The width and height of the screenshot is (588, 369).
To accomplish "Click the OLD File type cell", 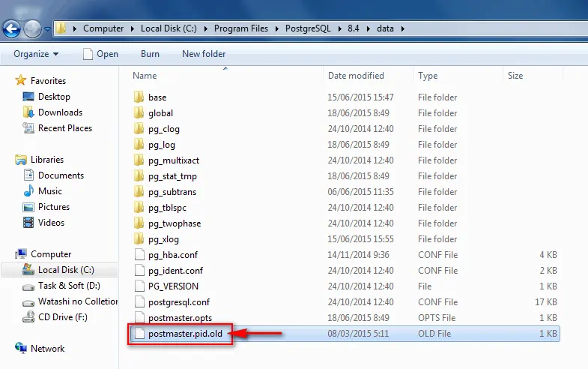I will [434, 333].
